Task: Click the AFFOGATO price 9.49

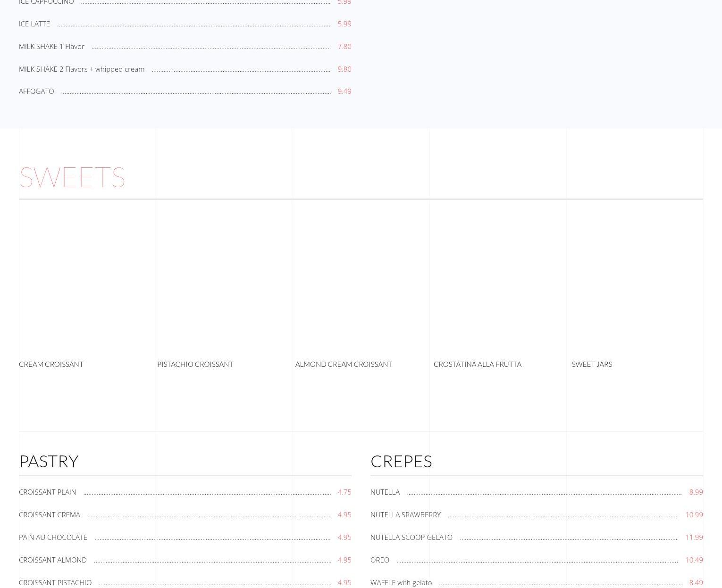Action: (344, 91)
